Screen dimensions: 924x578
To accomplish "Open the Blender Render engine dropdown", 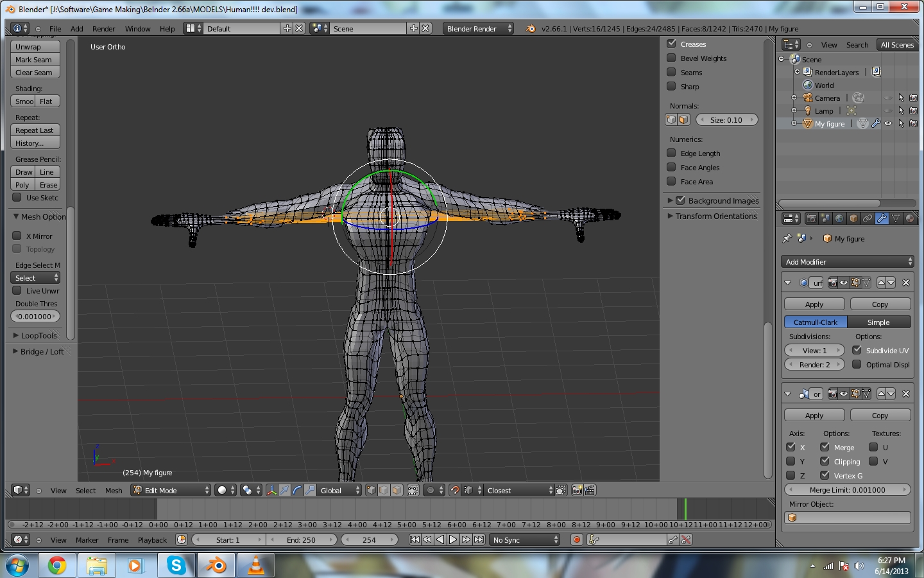I will pos(479,28).
